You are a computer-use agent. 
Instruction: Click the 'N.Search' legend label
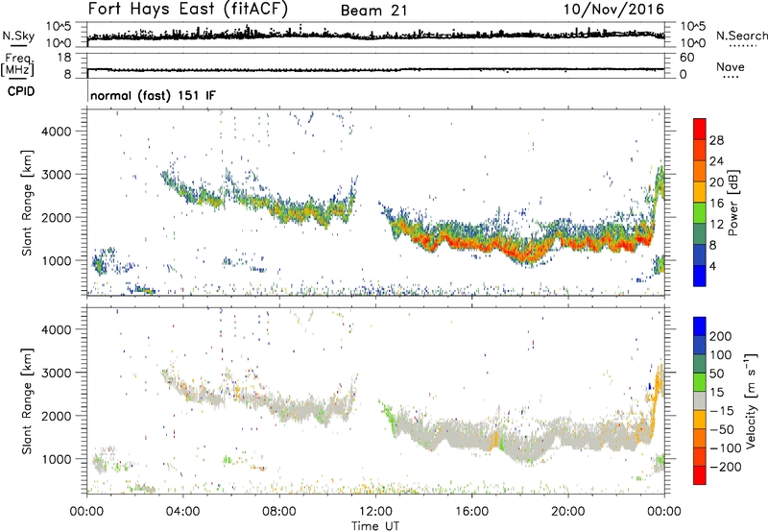coord(741,36)
